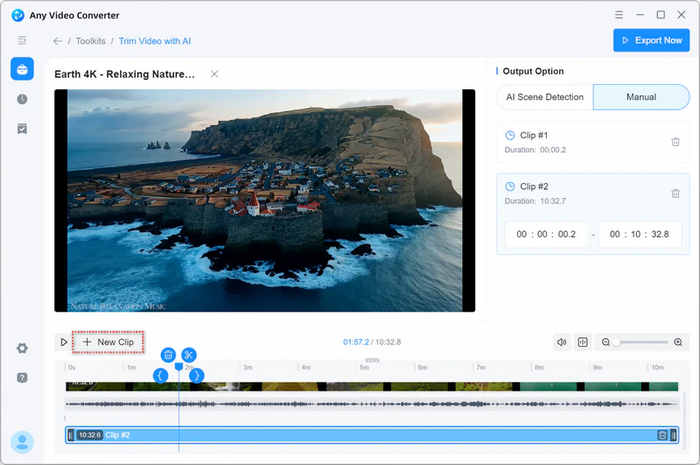Click the fit-timeline icon beside speaker
This screenshot has height=465, width=700.
click(x=583, y=342)
